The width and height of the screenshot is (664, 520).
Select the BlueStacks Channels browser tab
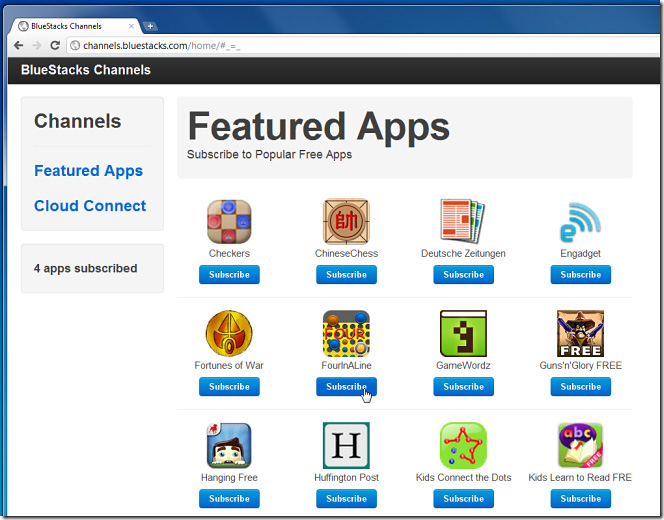(74, 26)
